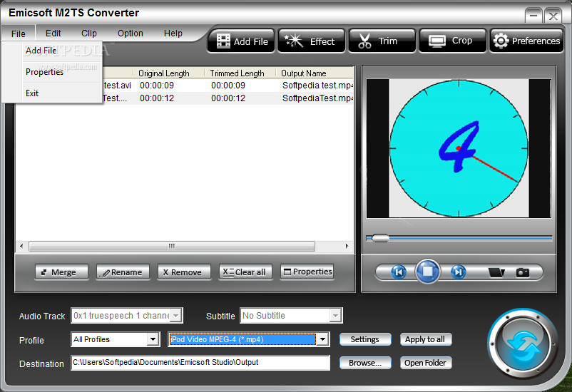Select the SoftpediaTest.mp4 output name cell

point(317,98)
